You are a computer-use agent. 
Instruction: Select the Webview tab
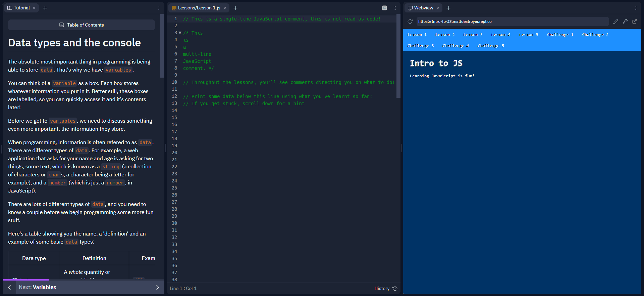tap(423, 8)
